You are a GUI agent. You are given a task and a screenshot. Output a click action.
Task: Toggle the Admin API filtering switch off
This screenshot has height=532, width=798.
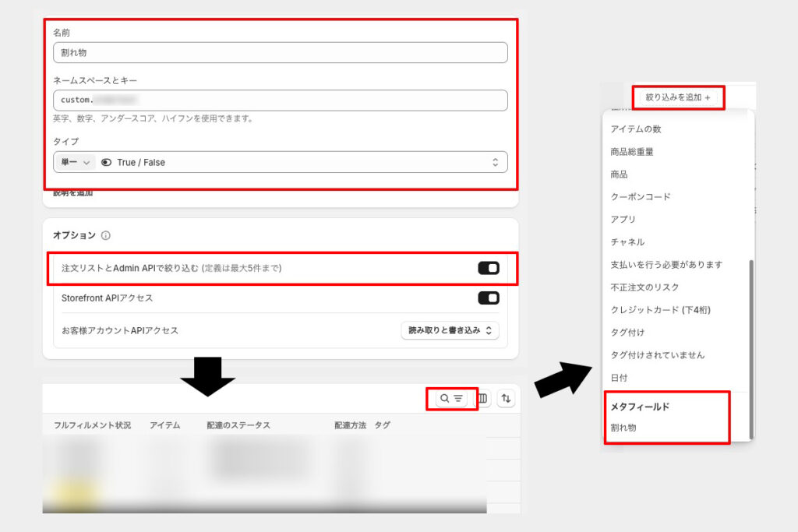tap(488, 267)
